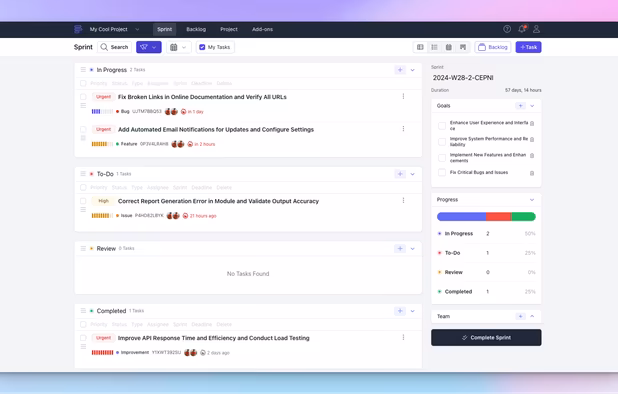Collapse the Review section chevron
The height and width of the screenshot is (394, 618).
(413, 249)
